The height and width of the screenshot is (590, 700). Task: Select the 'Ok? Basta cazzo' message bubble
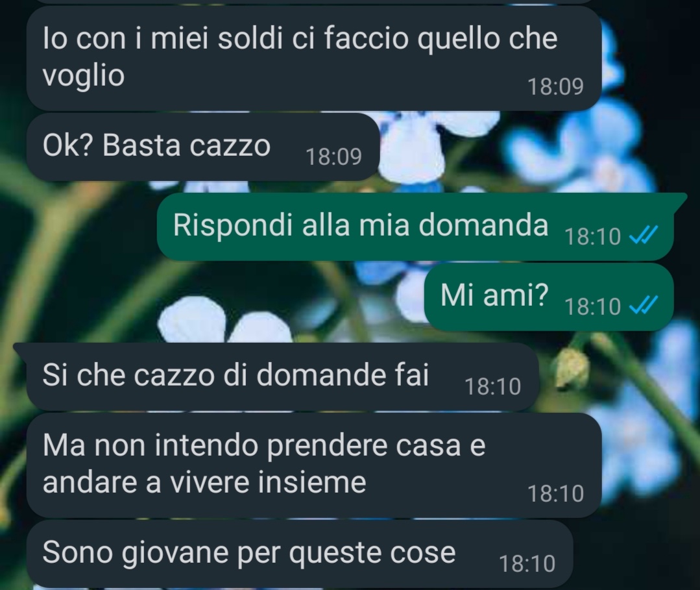pyautogui.click(x=203, y=147)
